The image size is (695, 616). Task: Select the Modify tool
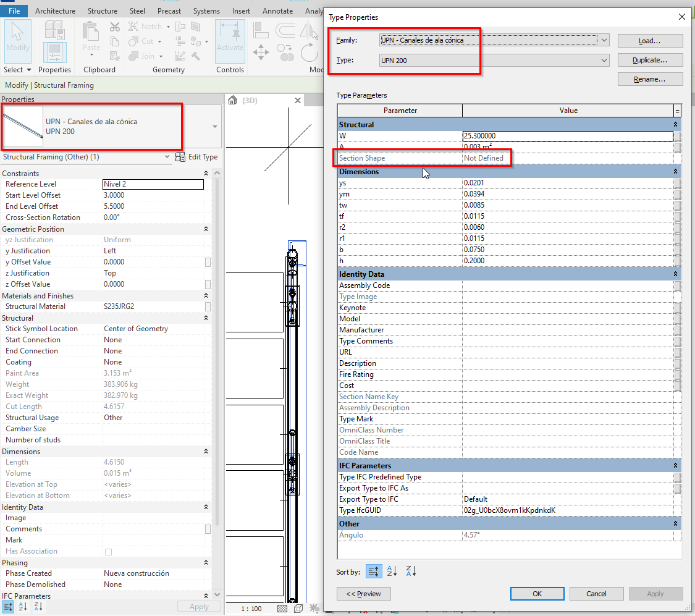17,41
